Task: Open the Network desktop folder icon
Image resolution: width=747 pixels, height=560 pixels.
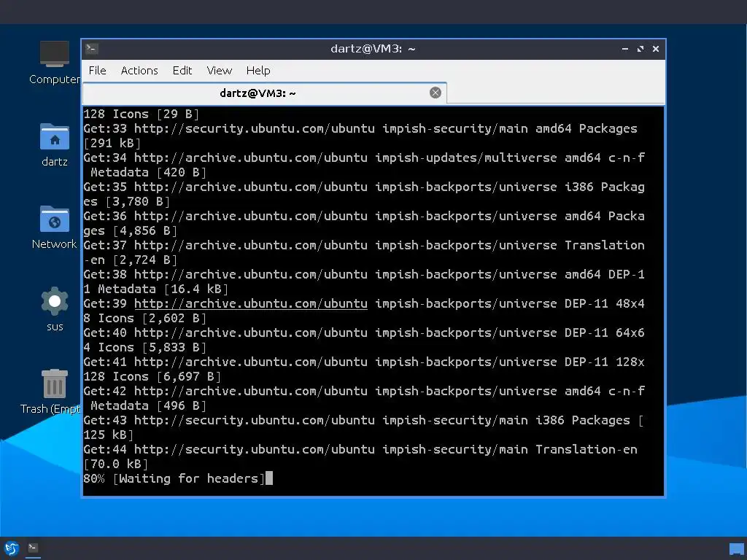Action: (54, 227)
